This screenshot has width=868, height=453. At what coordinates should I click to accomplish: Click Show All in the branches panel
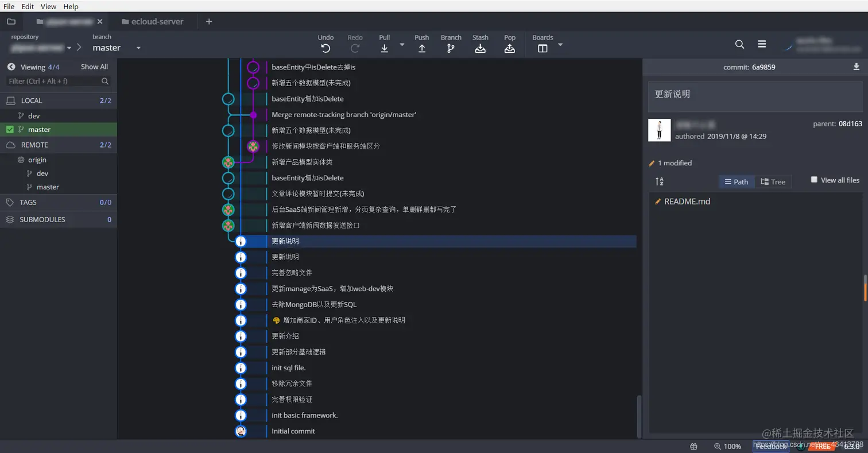click(94, 67)
